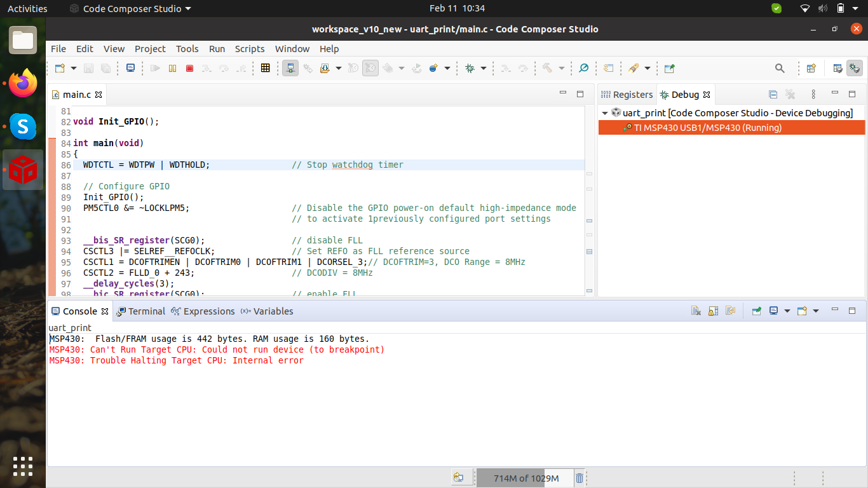Click the heap memory usage bar
The image size is (868, 488).
(526, 478)
